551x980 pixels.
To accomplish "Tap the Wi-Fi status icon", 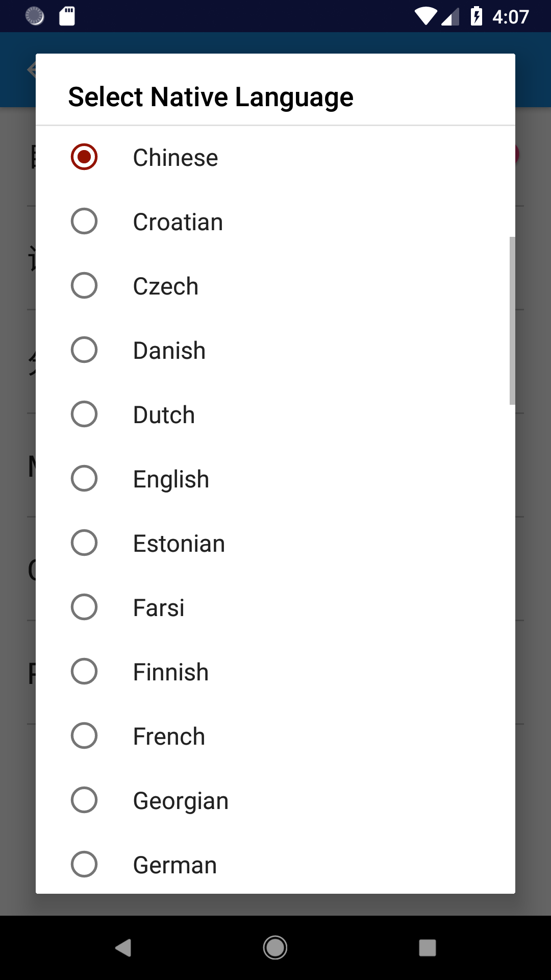I will 425,16.
